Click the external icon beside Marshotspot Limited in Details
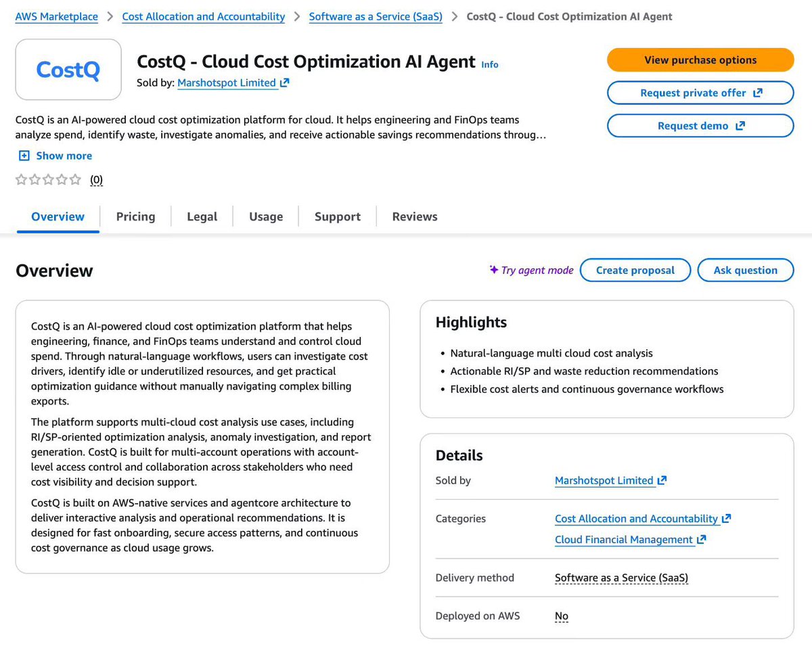The height and width of the screenshot is (648, 812). [662, 480]
